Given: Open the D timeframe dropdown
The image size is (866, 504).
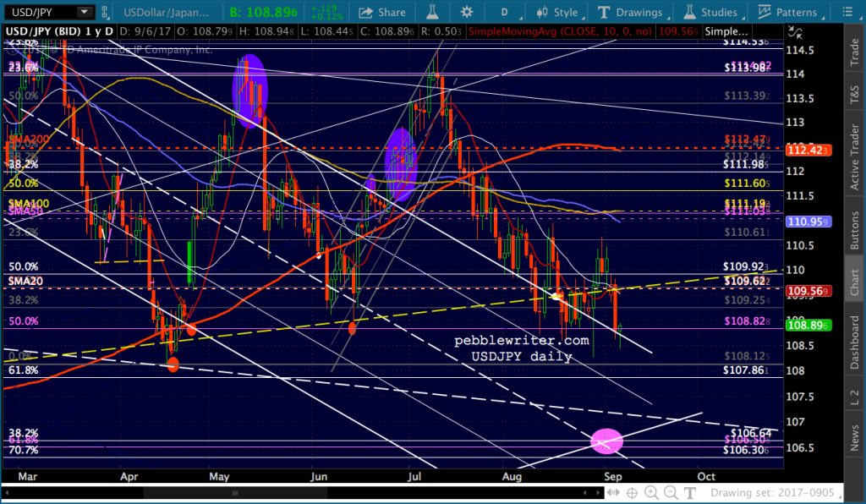Looking at the screenshot, I should [505, 12].
